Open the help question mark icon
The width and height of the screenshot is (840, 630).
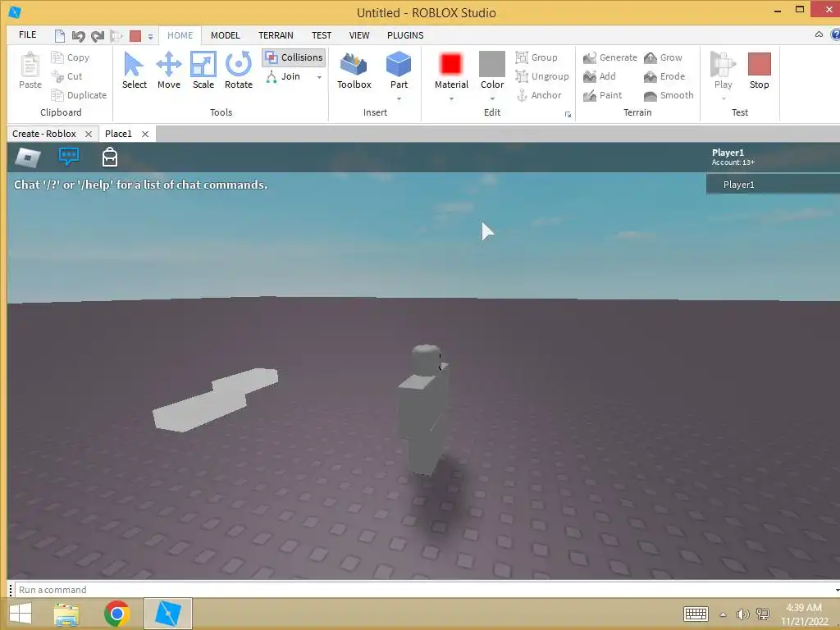pyautogui.click(x=835, y=34)
